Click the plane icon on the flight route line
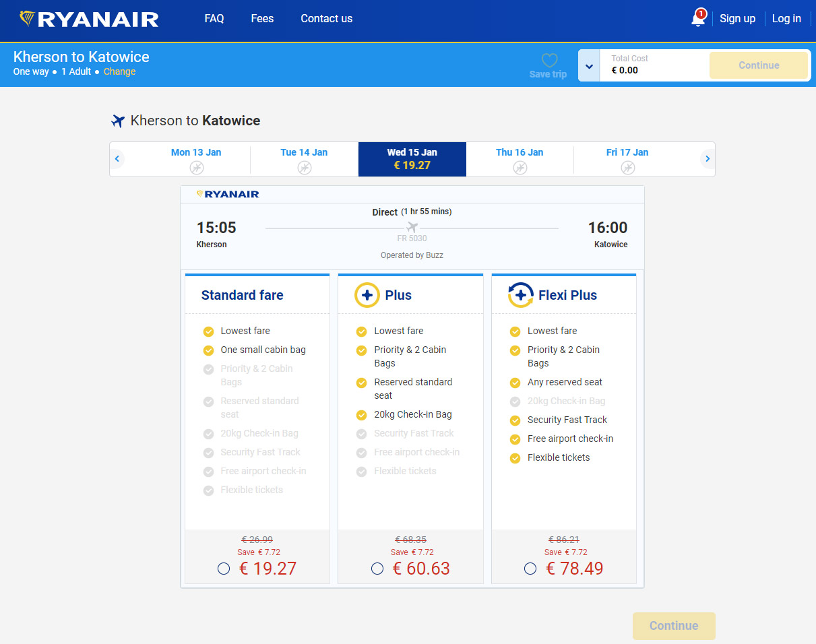 tap(412, 228)
